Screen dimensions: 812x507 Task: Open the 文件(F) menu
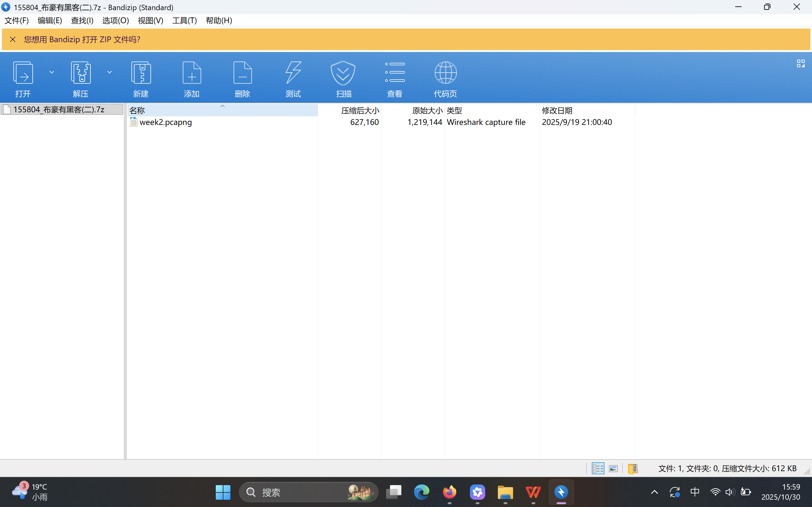click(17, 21)
